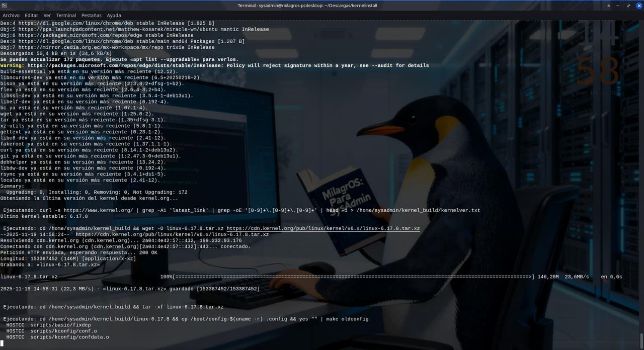Click packages.microsoft.com URL in the Warning line
Viewport: 644px width, 350px height.
(x=125, y=65)
